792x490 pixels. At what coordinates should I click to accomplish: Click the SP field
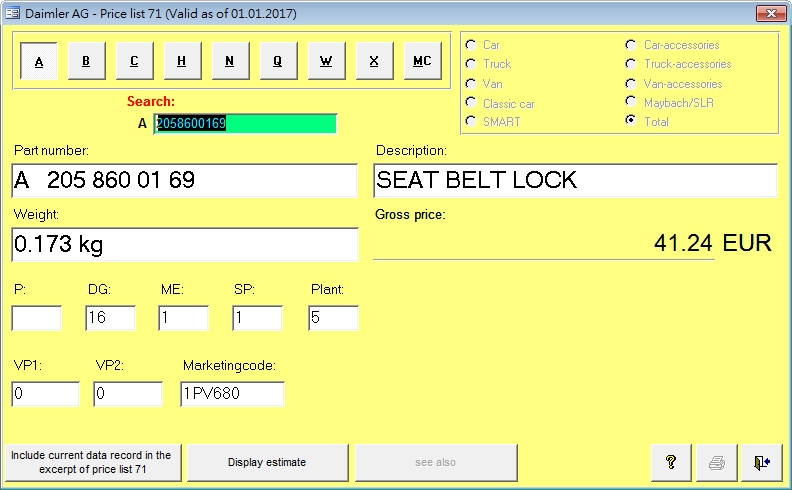(257, 318)
